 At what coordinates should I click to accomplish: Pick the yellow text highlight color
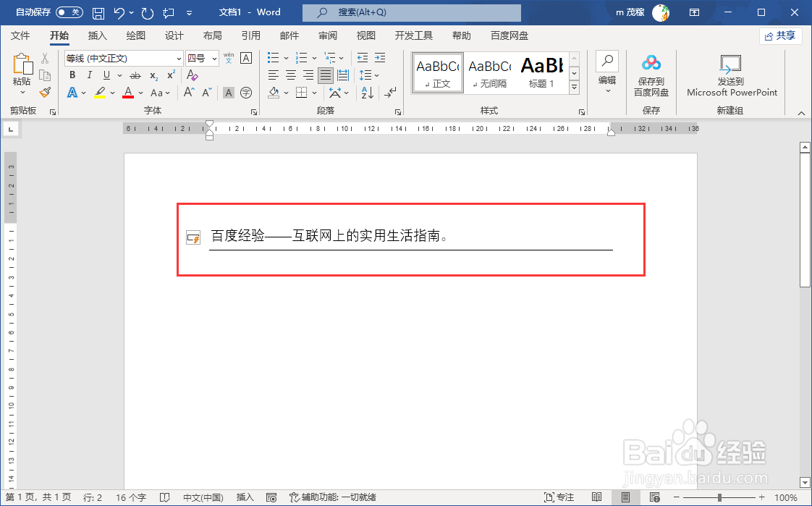(x=101, y=93)
